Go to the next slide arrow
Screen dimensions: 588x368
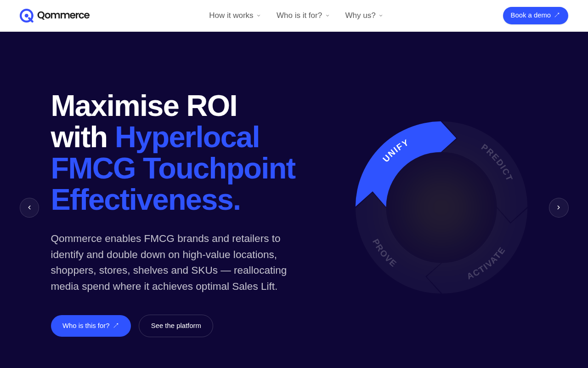click(x=559, y=207)
